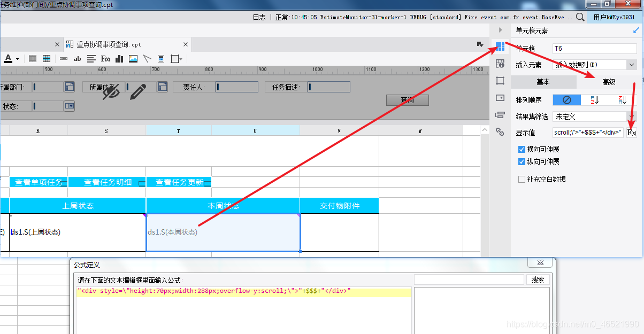Insert formula F(x) toolbar icon

[x=105, y=59]
